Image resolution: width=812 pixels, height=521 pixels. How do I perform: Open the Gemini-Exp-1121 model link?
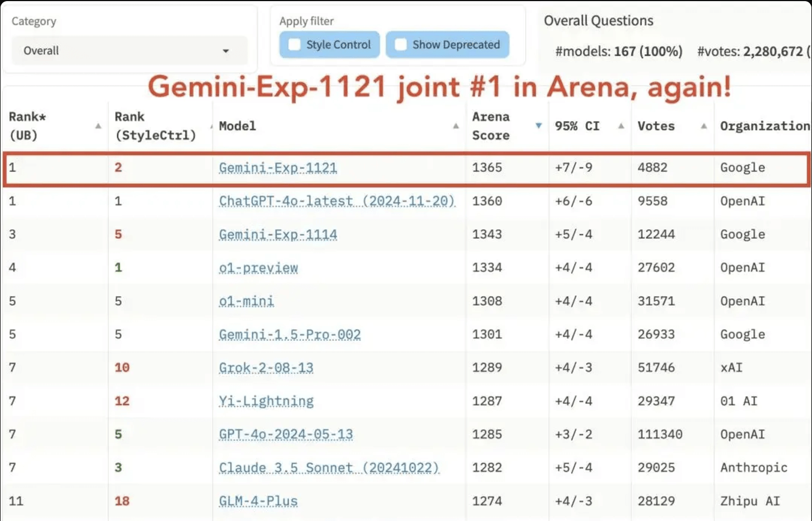[278, 168]
